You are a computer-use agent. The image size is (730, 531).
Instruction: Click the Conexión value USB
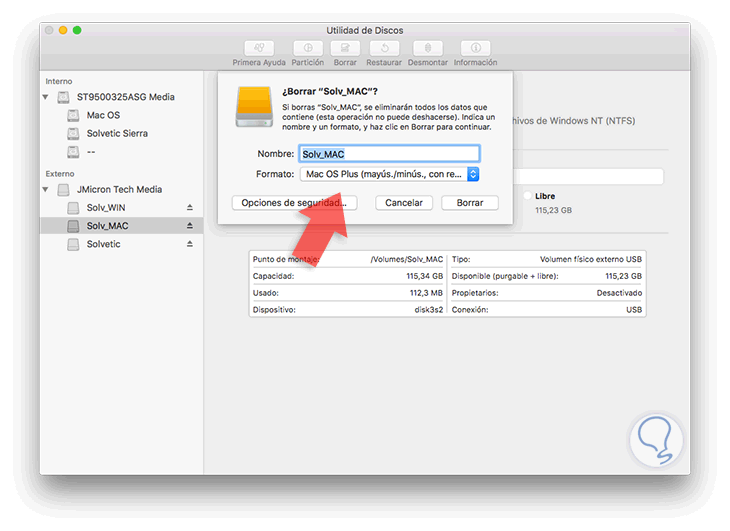coord(634,309)
